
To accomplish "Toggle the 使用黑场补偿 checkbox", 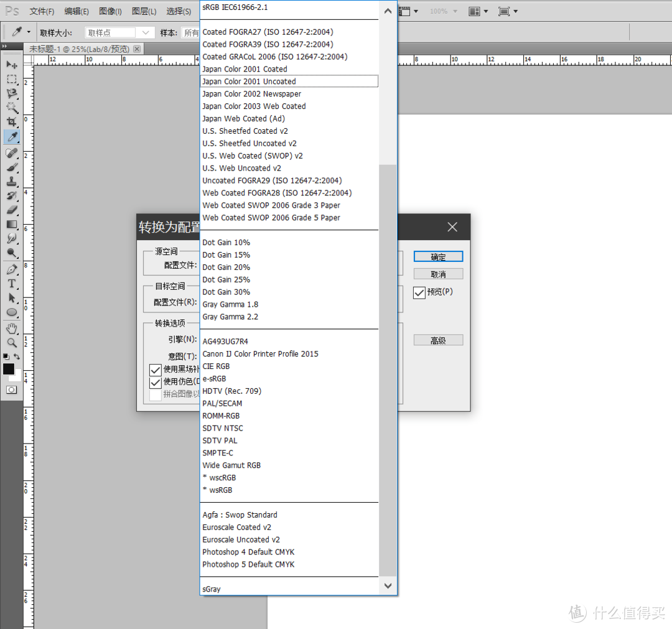I will (x=155, y=370).
